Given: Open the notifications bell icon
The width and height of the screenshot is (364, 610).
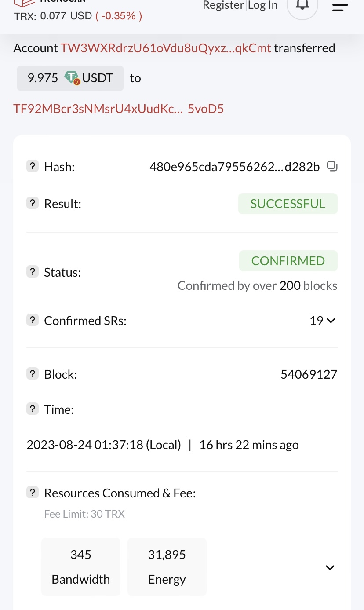Looking at the screenshot, I should tap(302, 5).
